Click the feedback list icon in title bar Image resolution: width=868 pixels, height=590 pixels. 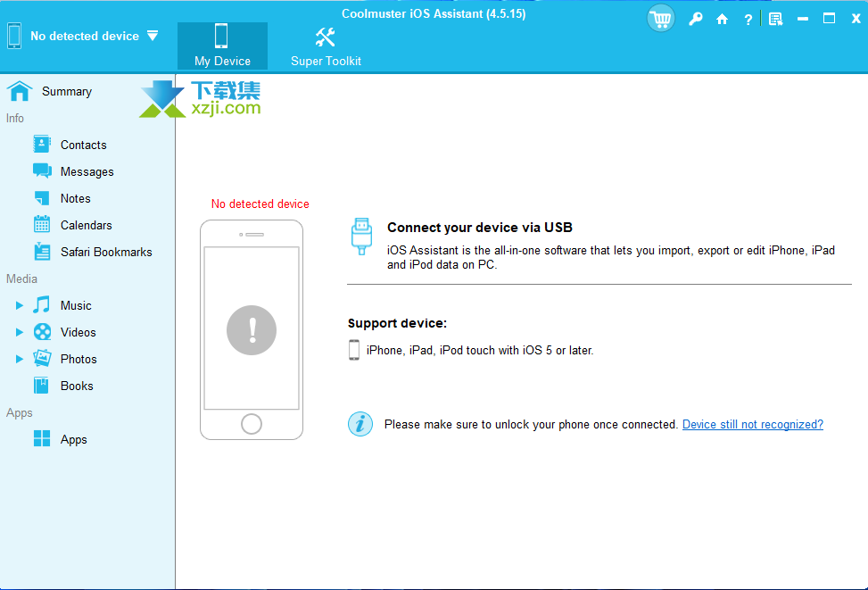(775, 20)
